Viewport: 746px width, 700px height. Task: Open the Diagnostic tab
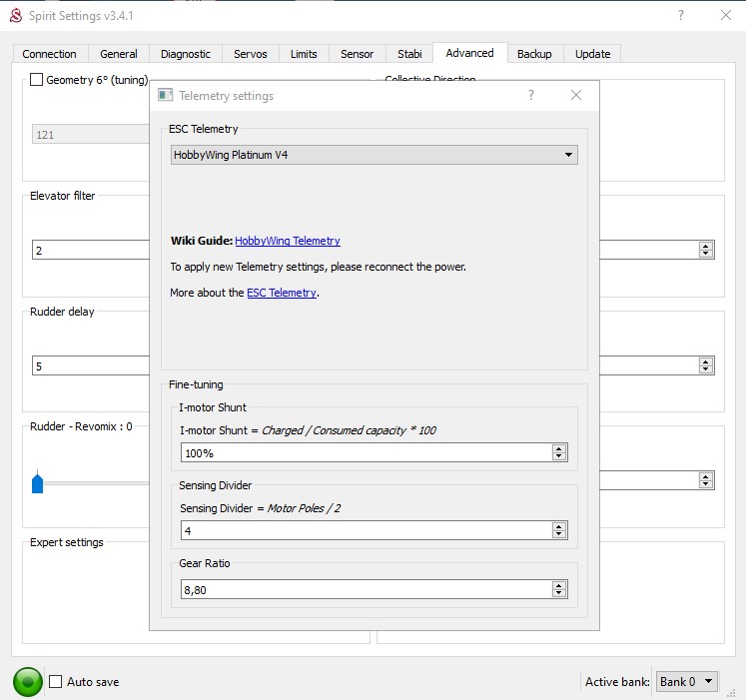click(x=185, y=54)
